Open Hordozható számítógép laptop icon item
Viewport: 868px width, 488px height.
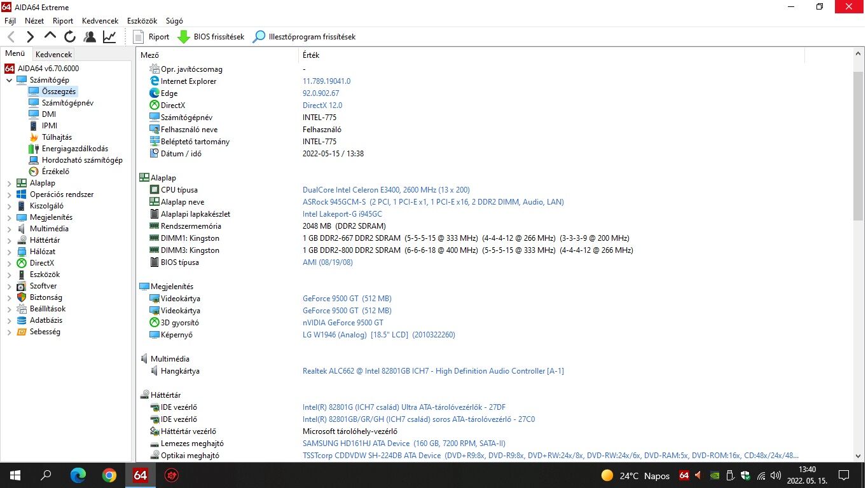(x=34, y=160)
